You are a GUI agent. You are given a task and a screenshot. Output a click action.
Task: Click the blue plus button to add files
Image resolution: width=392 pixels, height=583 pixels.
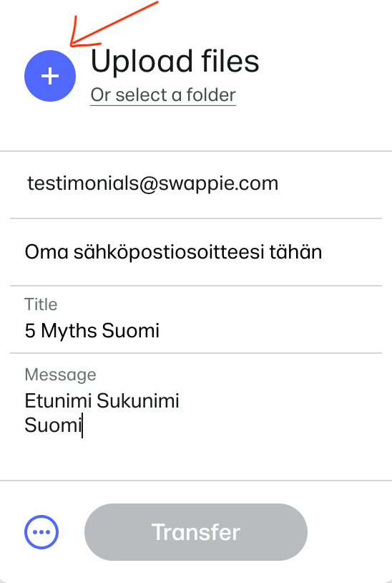tap(50, 76)
